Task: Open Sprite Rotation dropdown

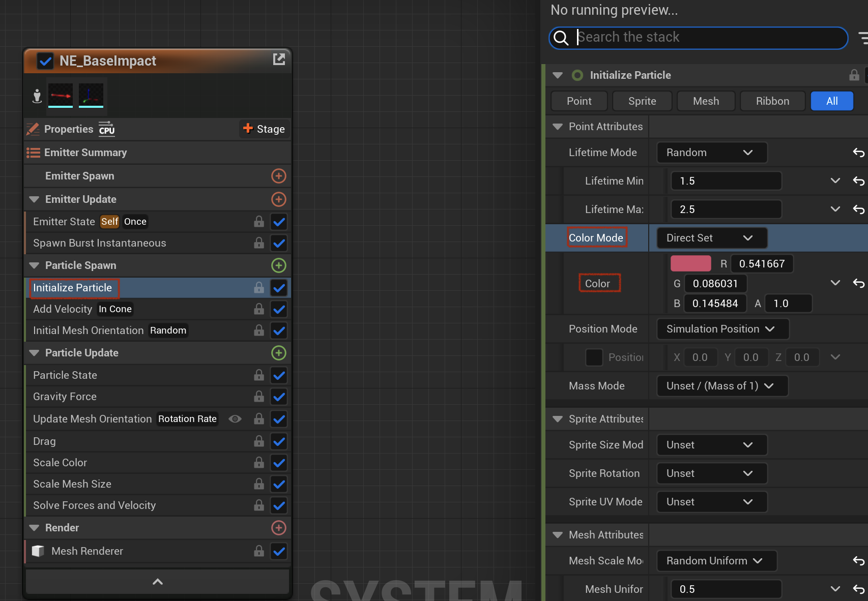Action: (x=712, y=473)
